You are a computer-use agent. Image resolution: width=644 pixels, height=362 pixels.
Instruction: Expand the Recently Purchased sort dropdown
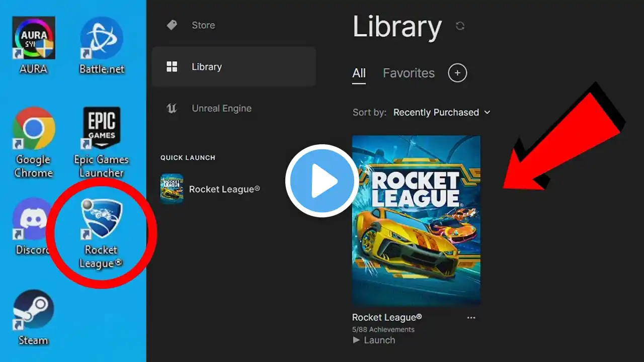click(x=442, y=112)
